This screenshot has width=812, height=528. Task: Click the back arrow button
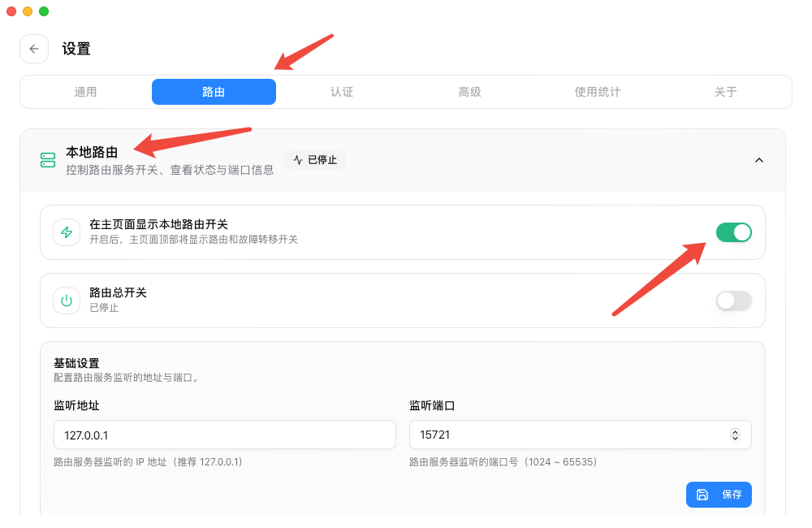tap(34, 49)
